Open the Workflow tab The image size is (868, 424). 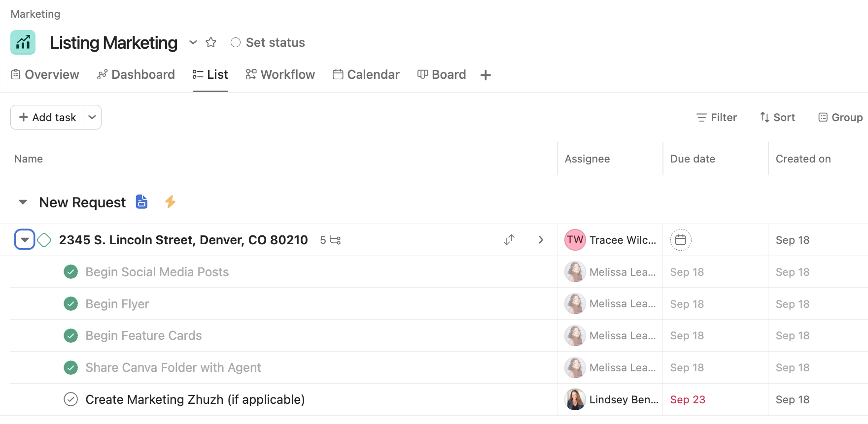point(280,74)
